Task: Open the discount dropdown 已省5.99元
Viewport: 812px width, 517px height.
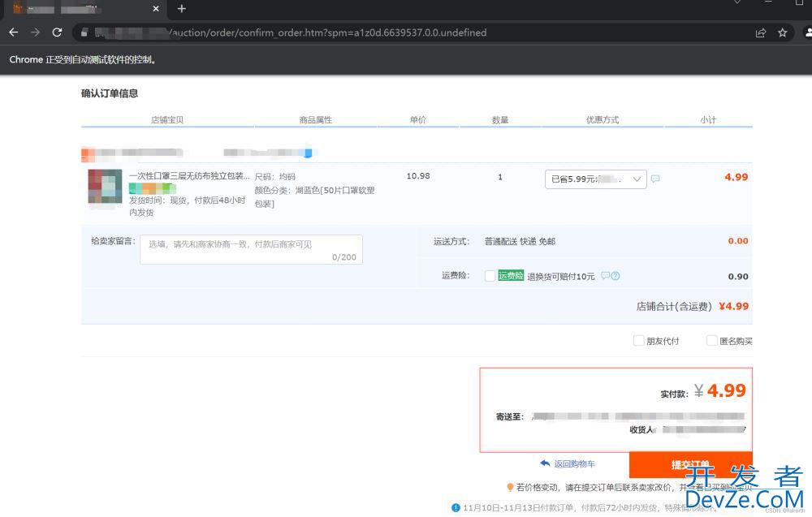Action: pyautogui.click(x=595, y=179)
